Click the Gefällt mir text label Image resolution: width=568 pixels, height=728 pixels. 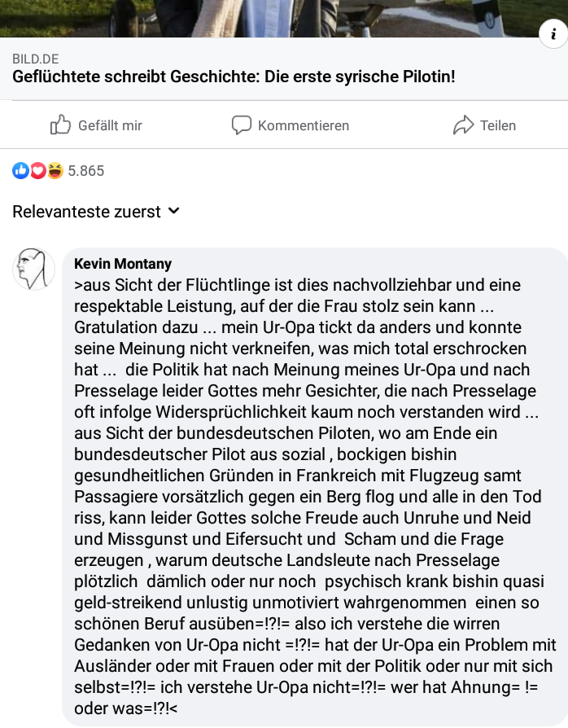coord(110,125)
